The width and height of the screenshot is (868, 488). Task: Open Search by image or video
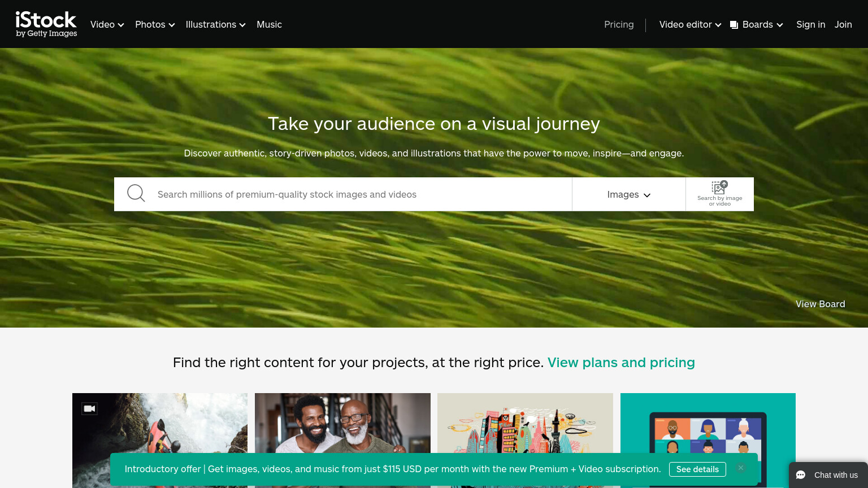click(719, 194)
